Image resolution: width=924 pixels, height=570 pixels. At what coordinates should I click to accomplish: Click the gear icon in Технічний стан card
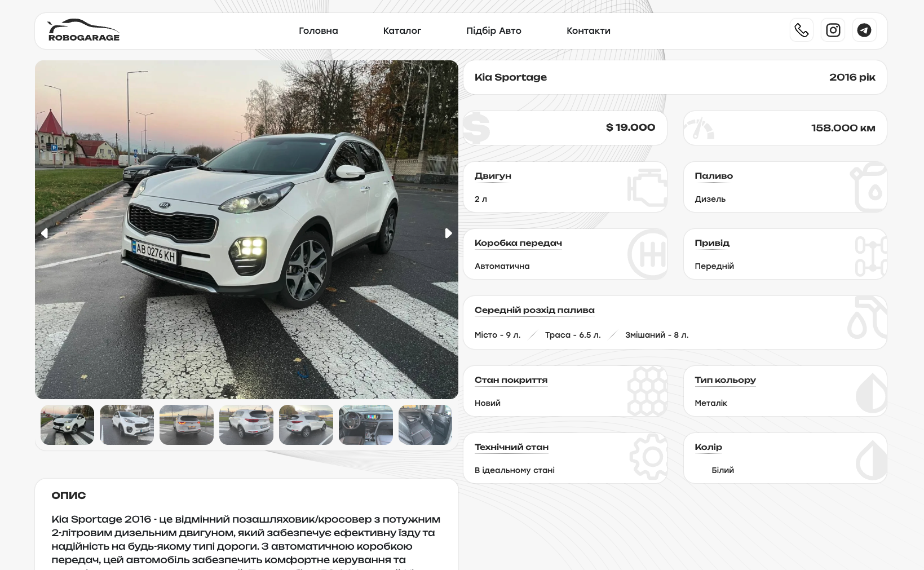tap(648, 457)
